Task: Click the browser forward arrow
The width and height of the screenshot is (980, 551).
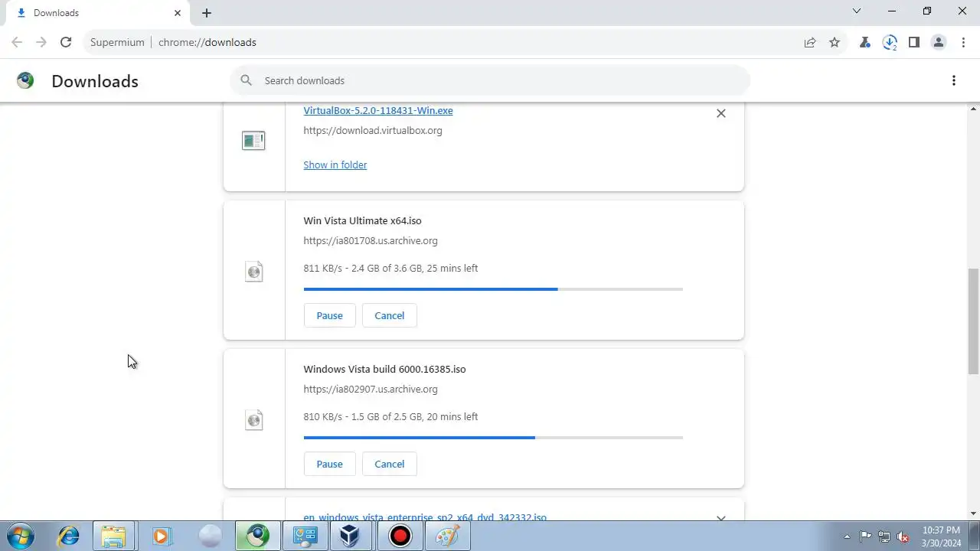Action: 41,42
